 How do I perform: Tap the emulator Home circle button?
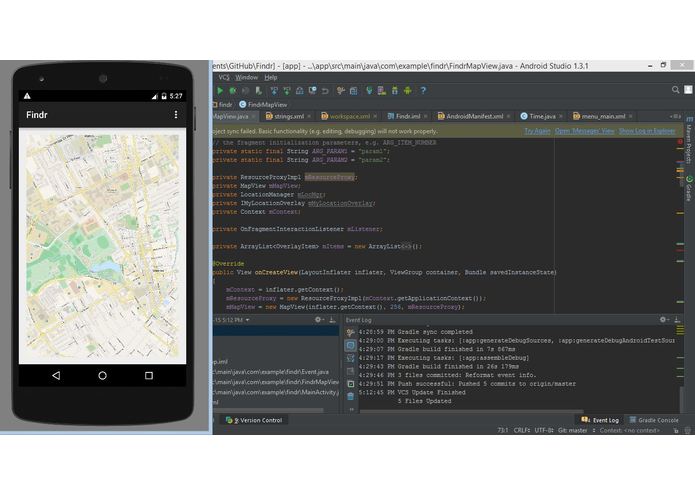coord(102,375)
